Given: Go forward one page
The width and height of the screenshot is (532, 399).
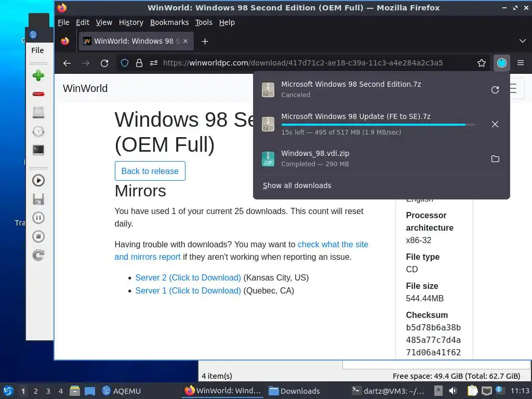Looking at the screenshot, I should coord(86,63).
